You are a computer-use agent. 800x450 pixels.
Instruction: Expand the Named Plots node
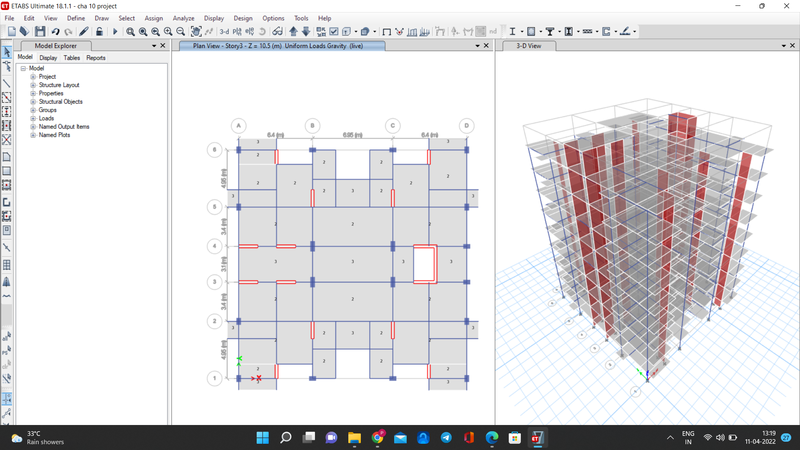[33, 135]
